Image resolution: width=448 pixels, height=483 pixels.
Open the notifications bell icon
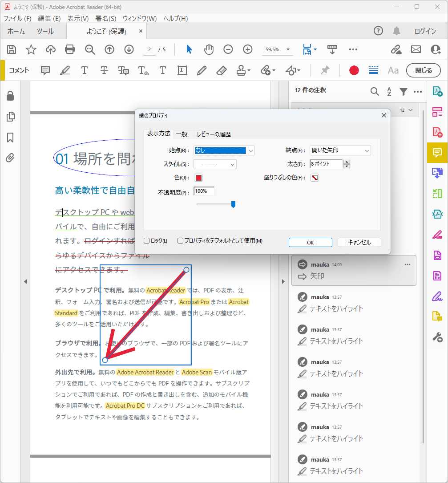pos(396,31)
